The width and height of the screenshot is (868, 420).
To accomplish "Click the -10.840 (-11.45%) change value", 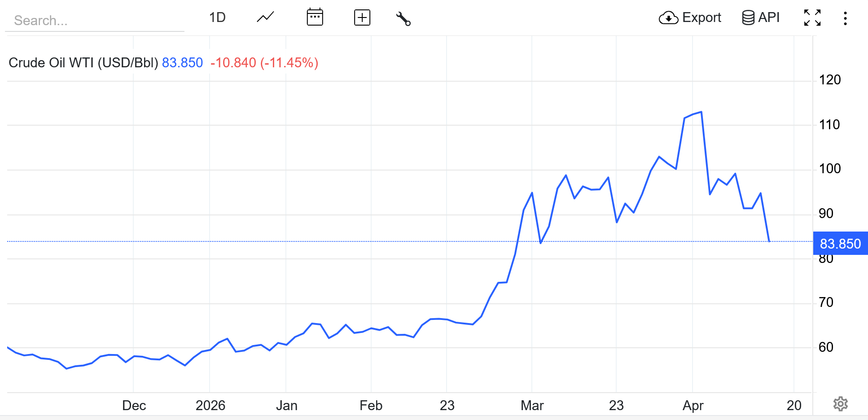I will 264,63.
